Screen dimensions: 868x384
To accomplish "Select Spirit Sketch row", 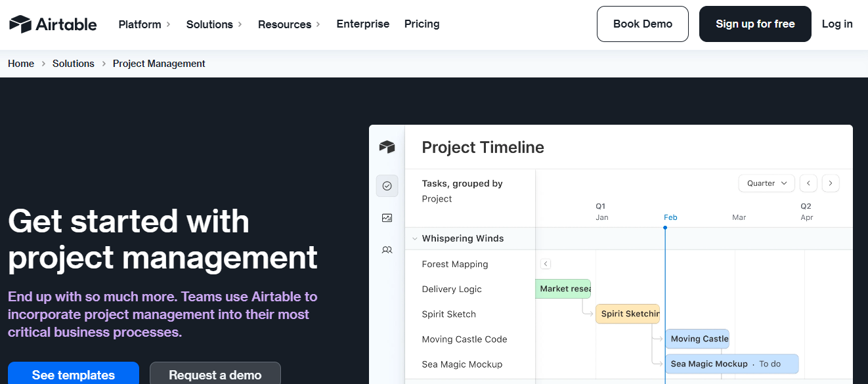I will [x=449, y=314].
